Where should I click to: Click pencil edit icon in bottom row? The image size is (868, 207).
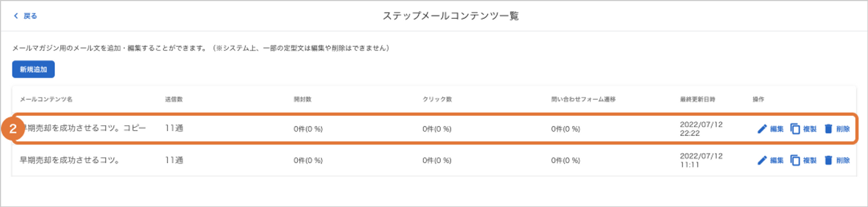[762, 161]
